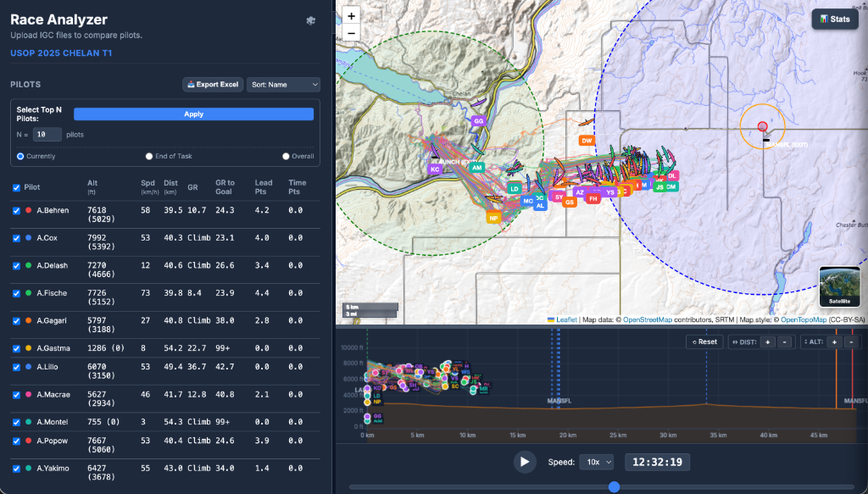Click the 12:32:19 time display
The width and height of the screenshot is (868, 494).
657,462
